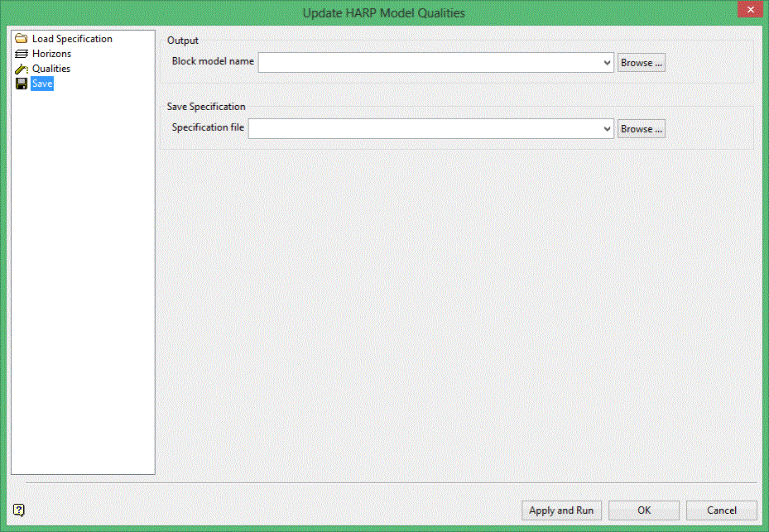Viewport: 769px width, 532px height.
Task: Switch to the Qualities section
Action: pos(51,69)
